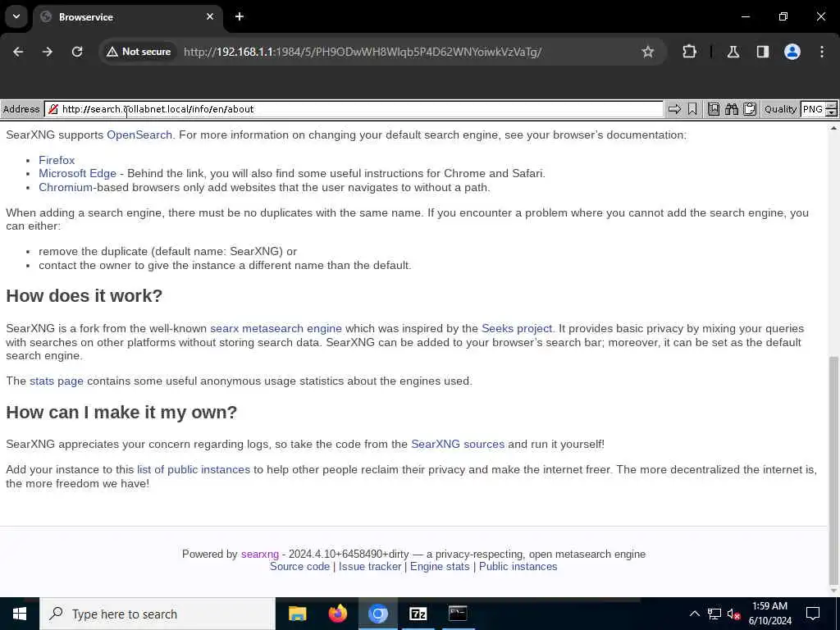This screenshot has width=840, height=630.
Task: Click the Not secure site info chip
Action: coord(139,52)
